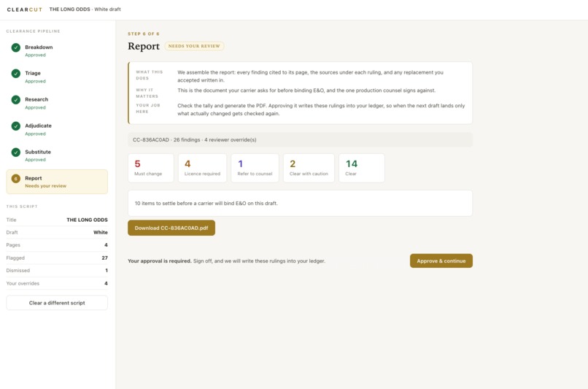Click the YOUR JOB HERE label
Image resolution: width=588 pixels, height=389 pixels.
tap(148, 109)
